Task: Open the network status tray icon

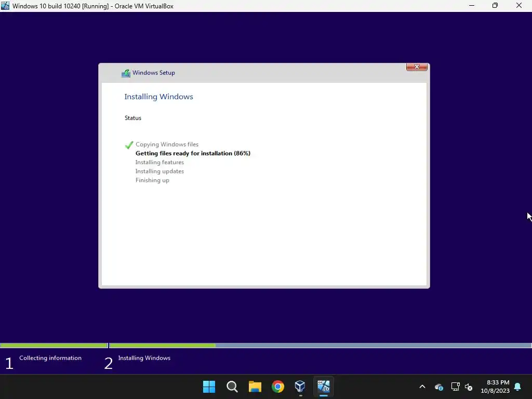Action: pos(455,387)
